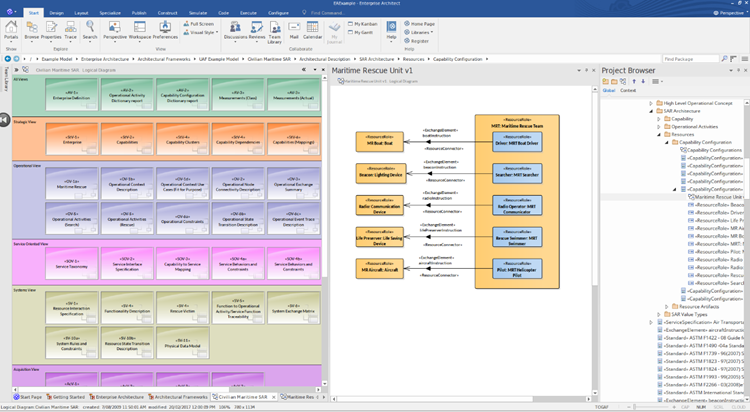Viewport: 750px width, 412px height.
Task: Open the Workspace ribbon icon
Action: 140,30
